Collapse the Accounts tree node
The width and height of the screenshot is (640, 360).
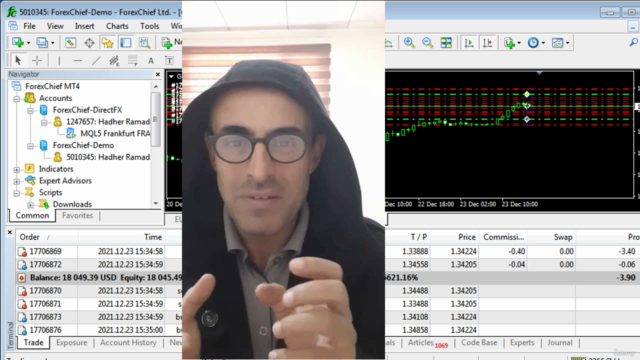point(17,98)
